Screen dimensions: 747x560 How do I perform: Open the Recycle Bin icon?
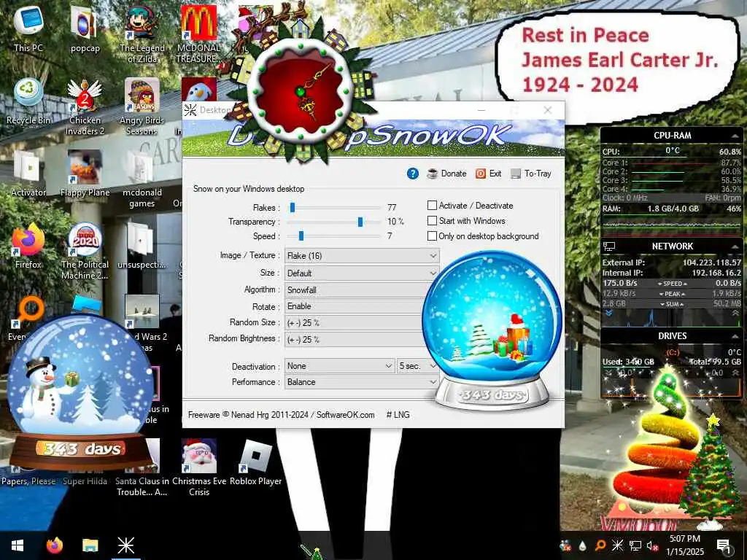coord(28,102)
